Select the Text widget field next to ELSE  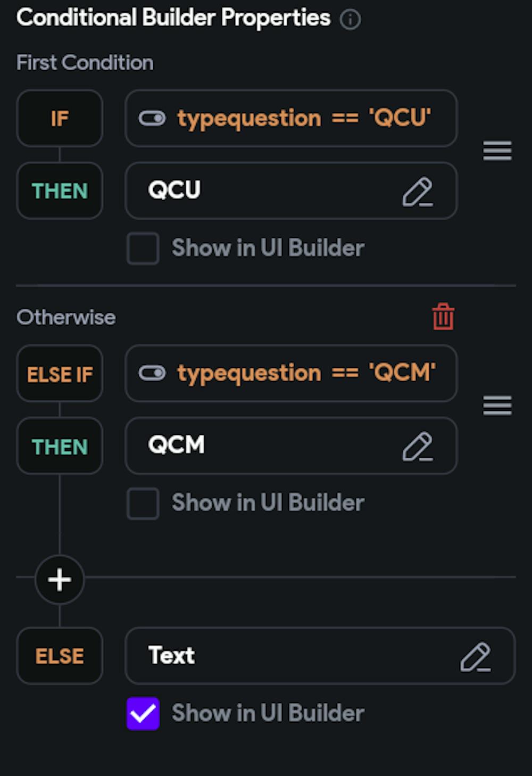pos(320,656)
